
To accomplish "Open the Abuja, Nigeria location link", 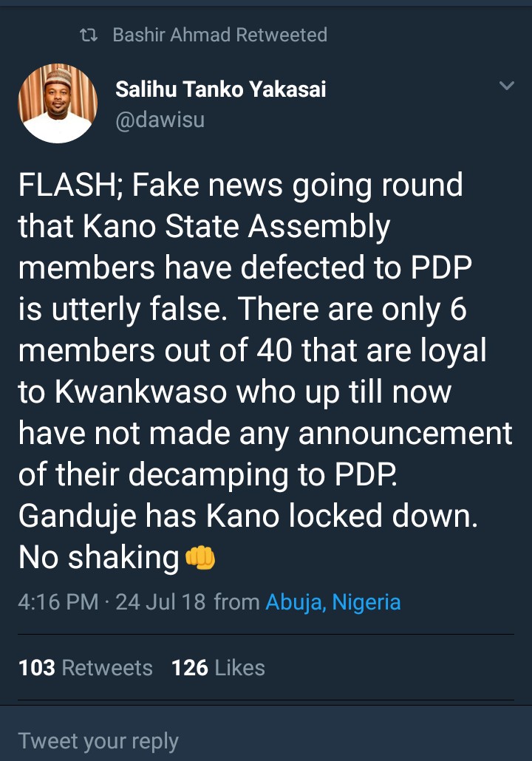I will point(332,601).
